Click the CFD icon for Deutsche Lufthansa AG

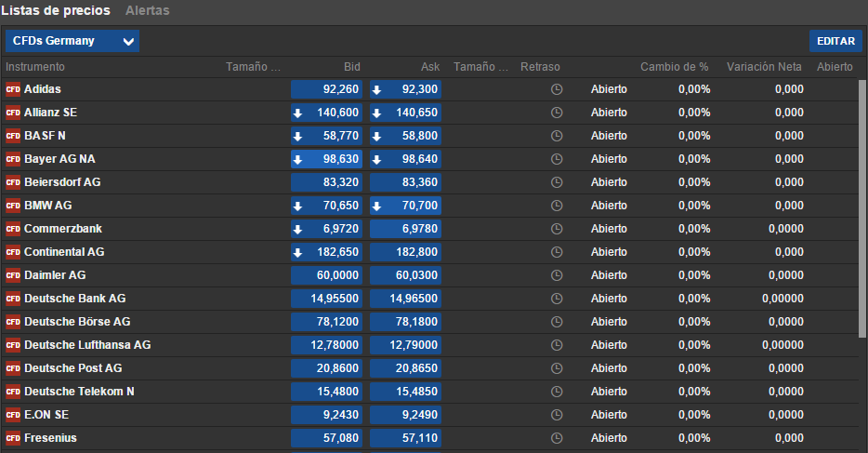[x=13, y=345]
